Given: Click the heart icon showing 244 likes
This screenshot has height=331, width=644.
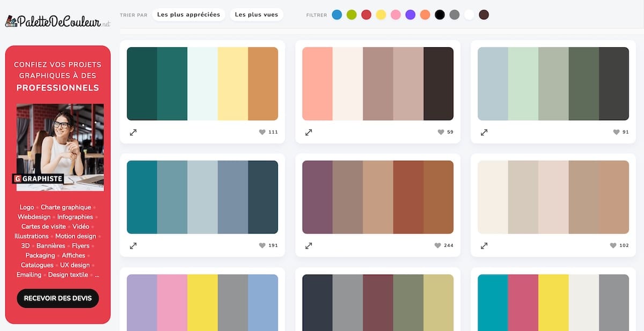Looking at the screenshot, I should [437, 246].
